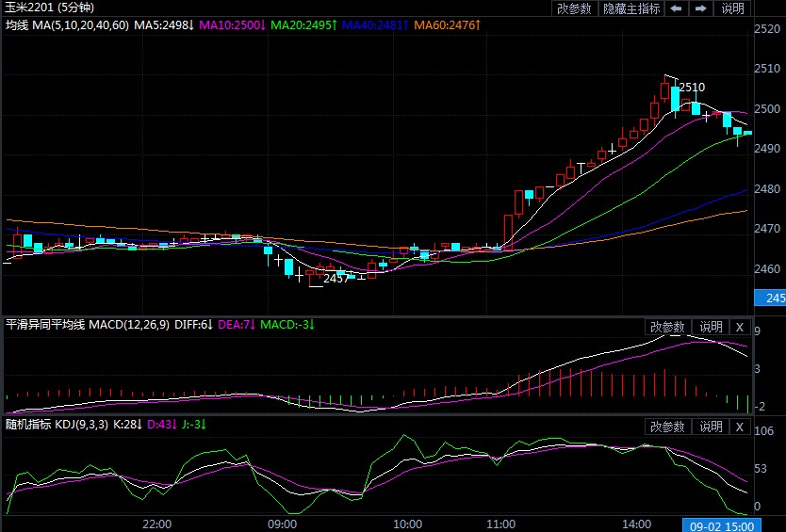Click the blue highlighted 245 price tag
786x532 pixels.
771,298
